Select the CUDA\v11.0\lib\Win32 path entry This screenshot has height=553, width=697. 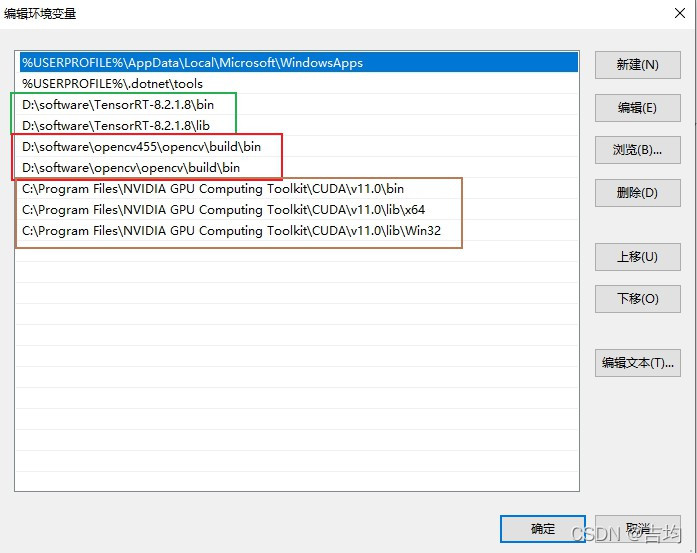pos(298,231)
